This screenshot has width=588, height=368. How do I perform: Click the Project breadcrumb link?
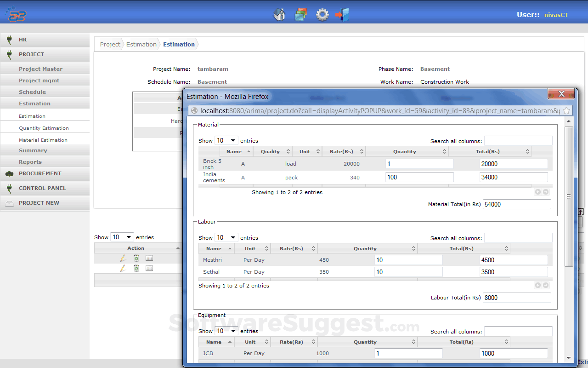pos(110,44)
